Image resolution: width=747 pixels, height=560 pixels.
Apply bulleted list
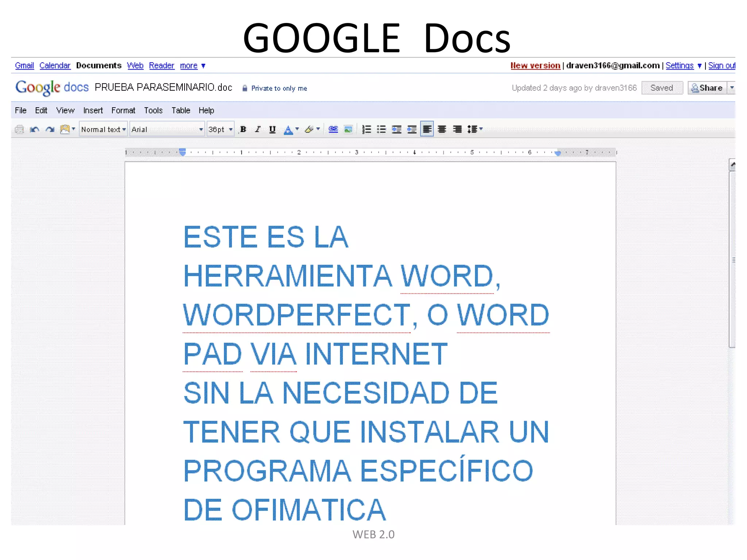tap(382, 129)
